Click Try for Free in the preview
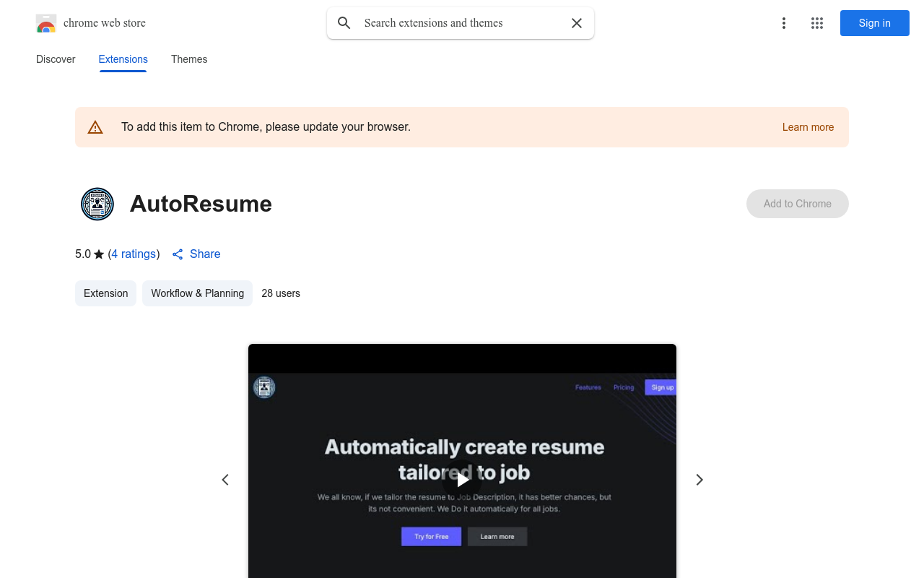Screen dimensions: 924x578 click(x=431, y=537)
